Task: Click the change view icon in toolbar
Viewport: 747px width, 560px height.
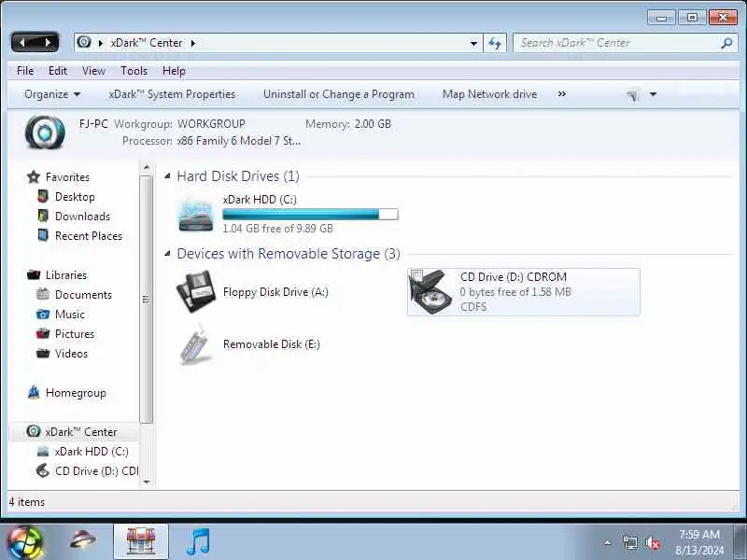Action: click(x=632, y=95)
